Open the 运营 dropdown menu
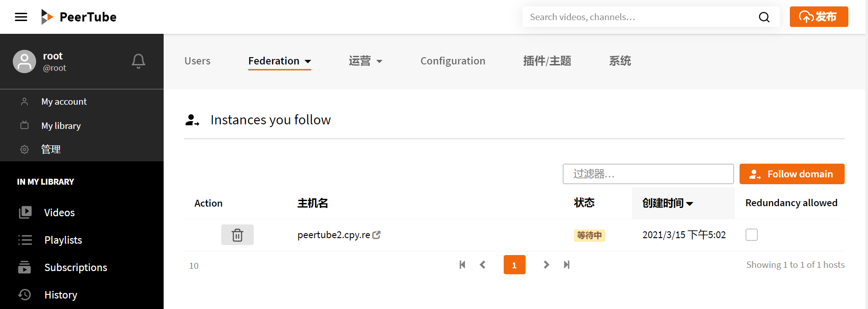 [x=366, y=61]
